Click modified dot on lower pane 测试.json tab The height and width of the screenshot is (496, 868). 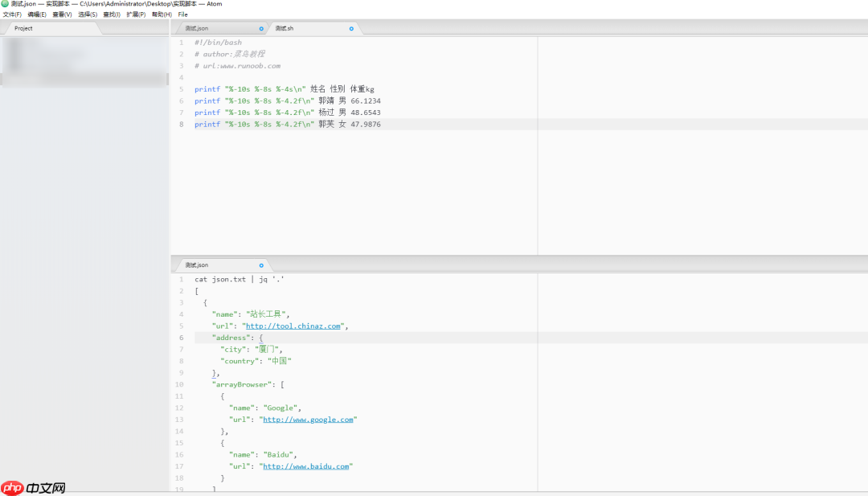coord(261,266)
